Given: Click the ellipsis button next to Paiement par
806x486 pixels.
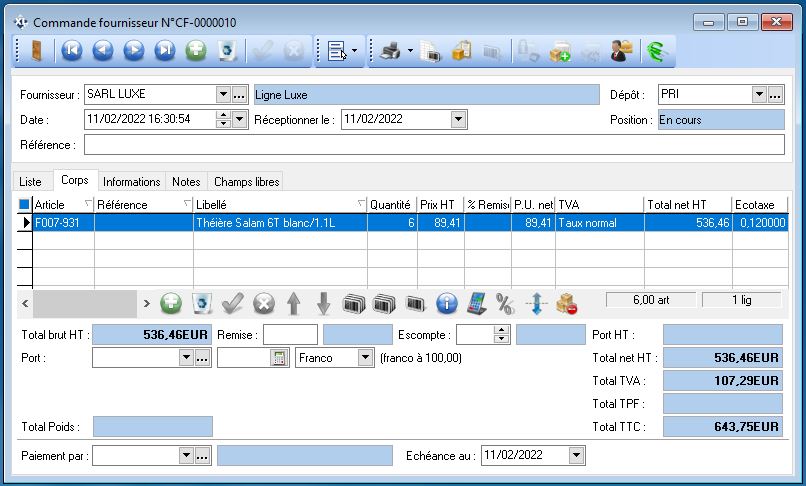Looking at the screenshot, I should click(x=201, y=455).
